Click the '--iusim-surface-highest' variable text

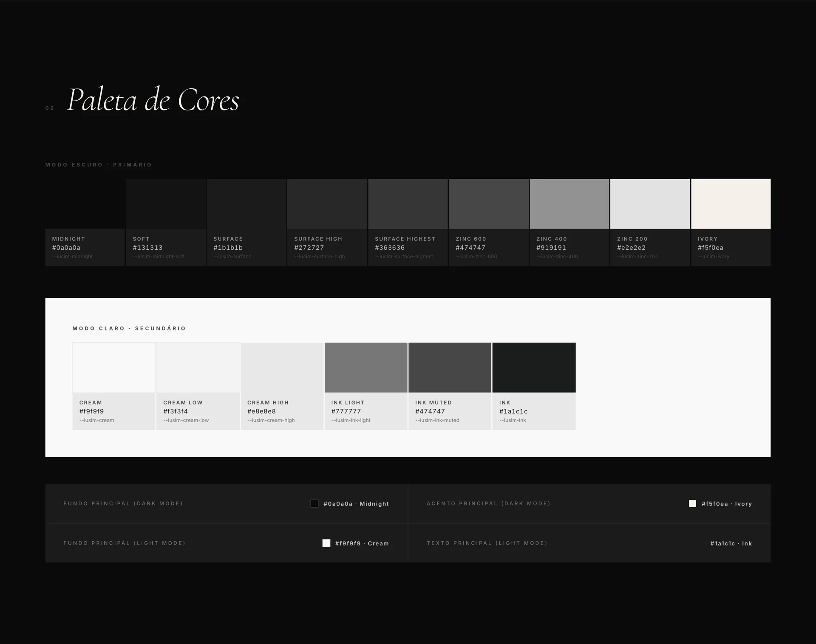click(404, 257)
